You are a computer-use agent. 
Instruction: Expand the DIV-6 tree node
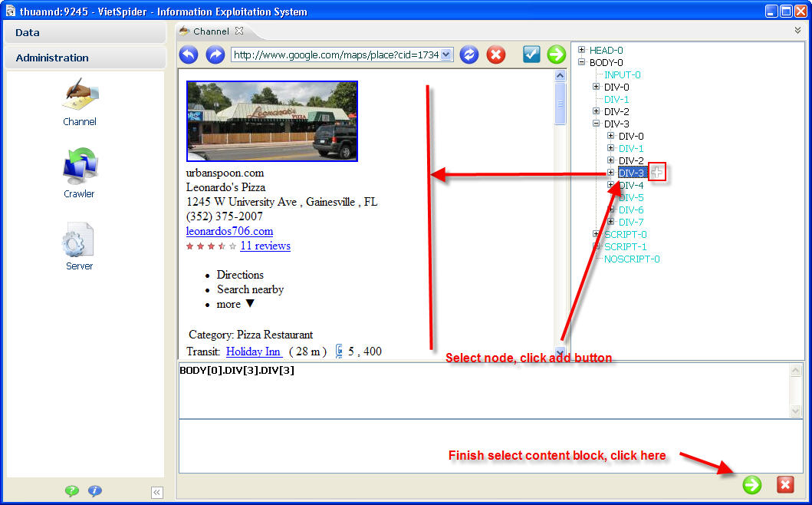click(x=610, y=210)
